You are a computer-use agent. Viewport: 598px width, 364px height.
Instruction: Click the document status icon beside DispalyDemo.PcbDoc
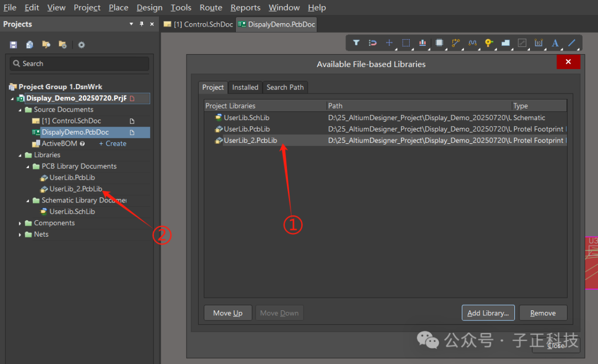coord(132,132)
